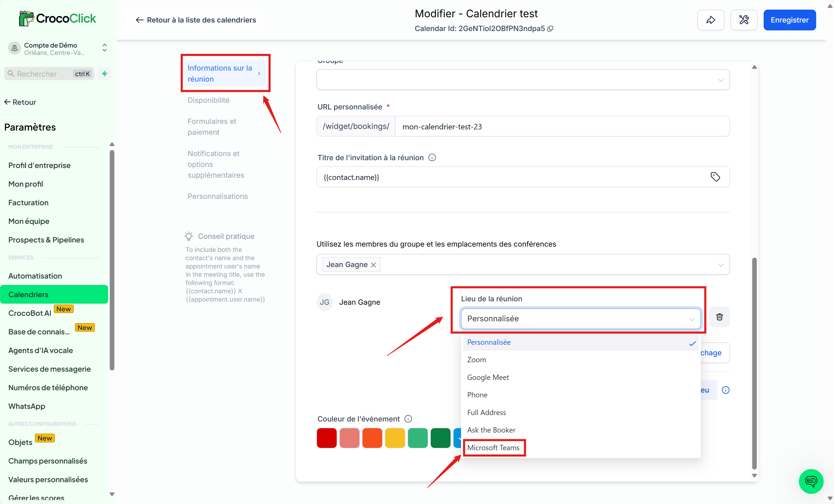Viewport: 834px width, 504px height.
Task: Click the Enregistrer button
Action: pos(789,20)
